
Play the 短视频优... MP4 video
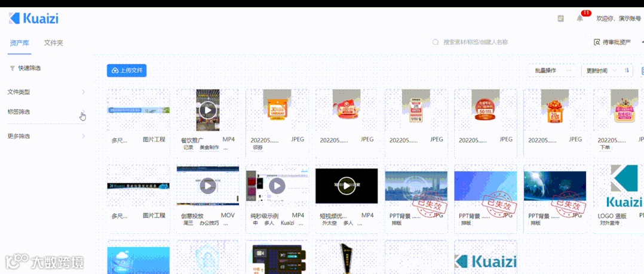coord(346,186)
